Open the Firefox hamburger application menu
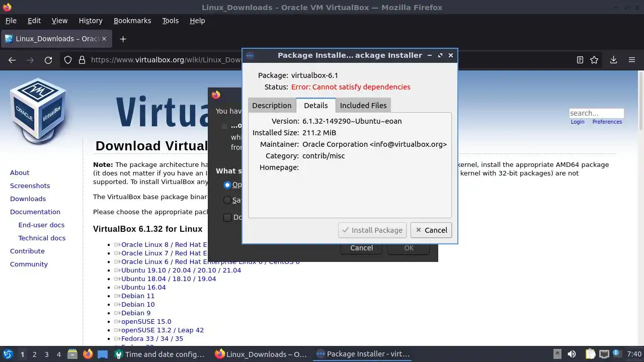 pos(632,60)
